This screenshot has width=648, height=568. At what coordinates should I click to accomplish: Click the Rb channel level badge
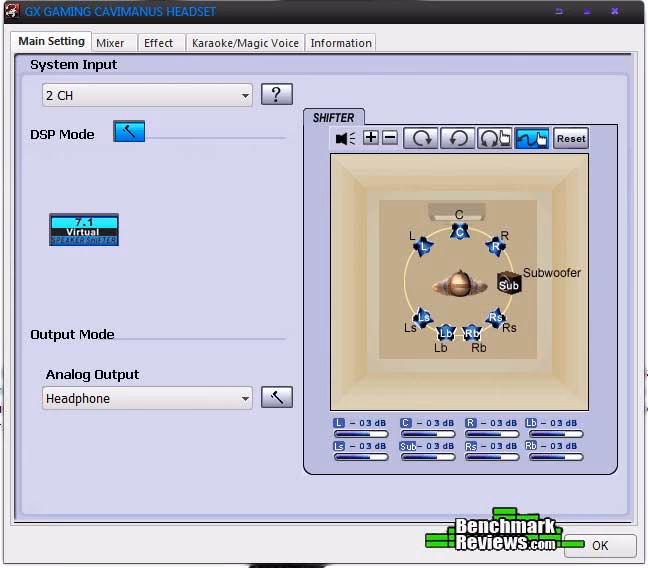531,446
